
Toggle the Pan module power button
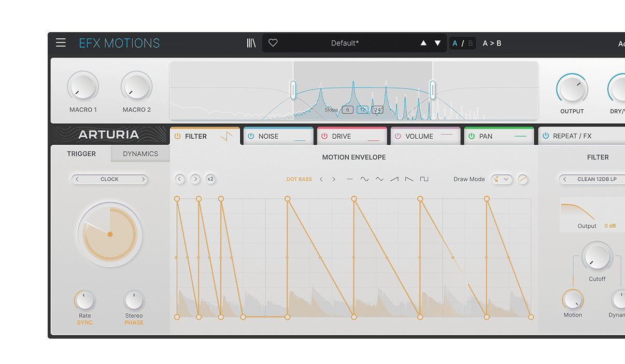click(472, 136)
